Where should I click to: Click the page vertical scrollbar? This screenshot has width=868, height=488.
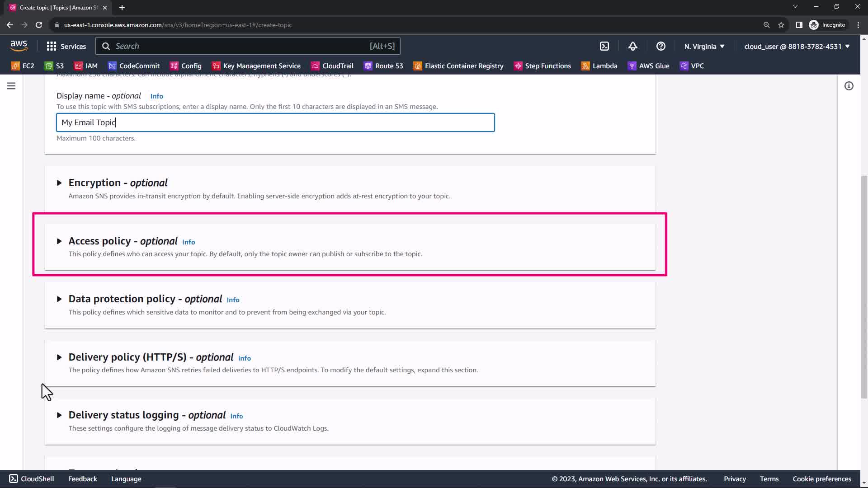(864, 287)
